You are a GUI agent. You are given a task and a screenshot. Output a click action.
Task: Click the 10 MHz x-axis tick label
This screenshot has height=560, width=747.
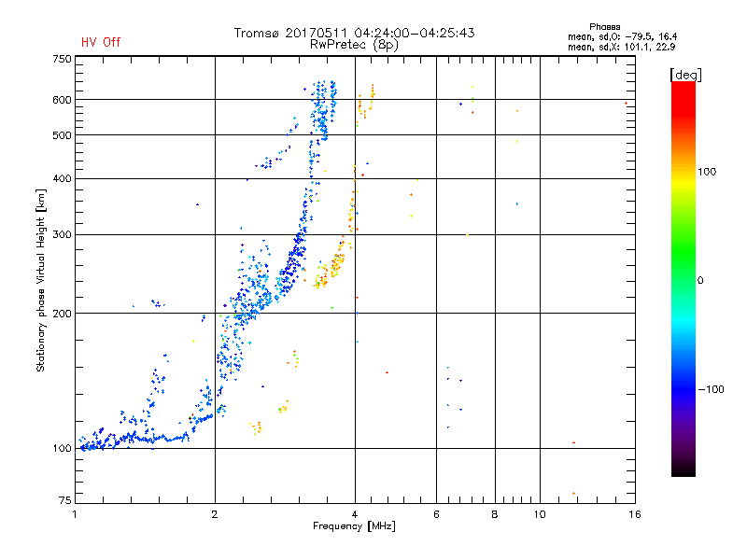540,514
